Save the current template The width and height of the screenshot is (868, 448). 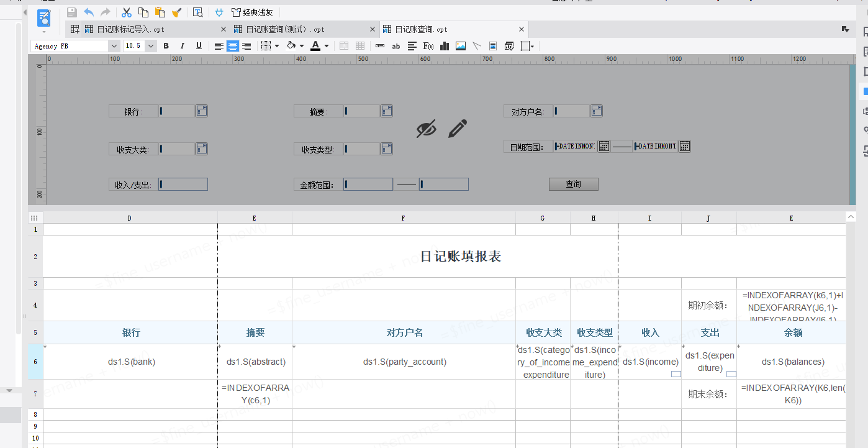pyautogui.click(x=72, y=12)
